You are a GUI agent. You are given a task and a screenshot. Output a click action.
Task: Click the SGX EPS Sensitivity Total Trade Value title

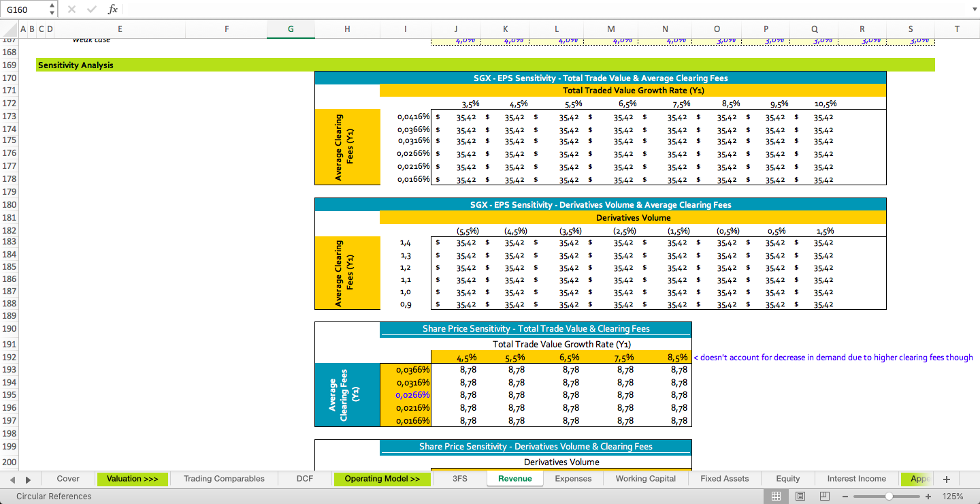tap(600, 78)
